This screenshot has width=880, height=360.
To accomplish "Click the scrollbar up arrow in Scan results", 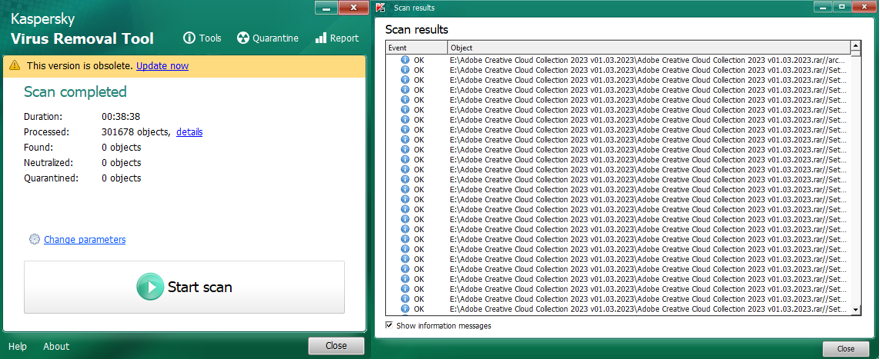I will click(x=856, y=46).
